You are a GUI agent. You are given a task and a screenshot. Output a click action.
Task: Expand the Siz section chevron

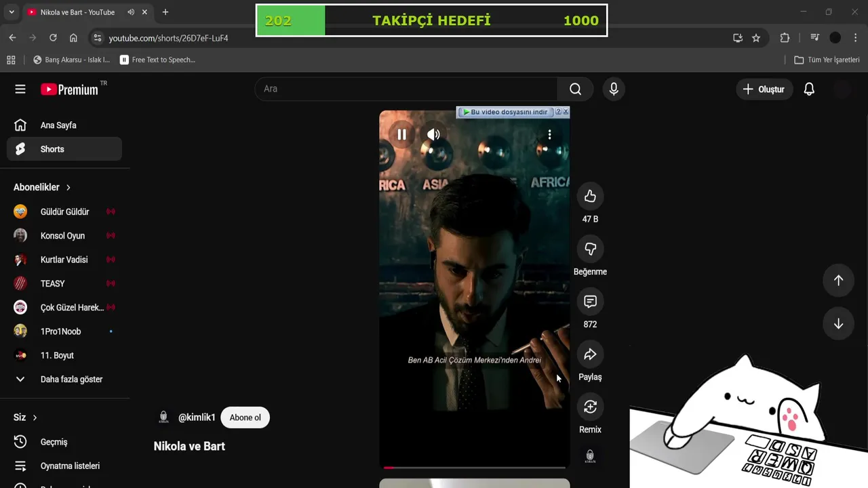[35, 418]
